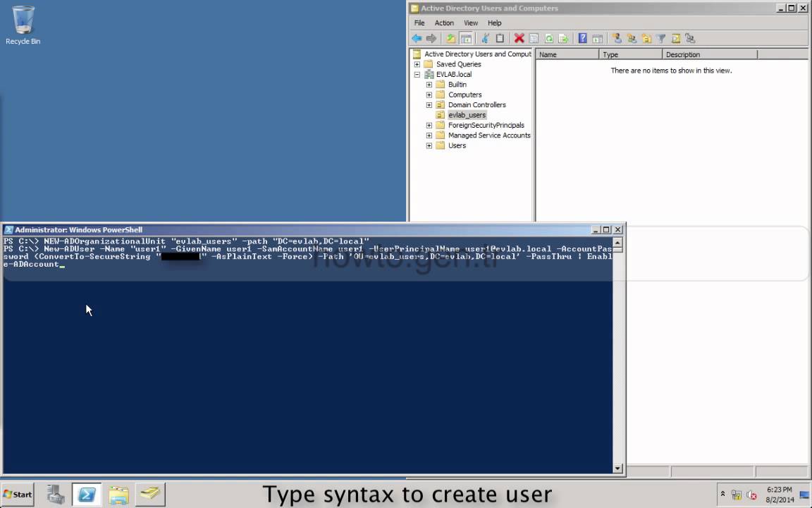Select the Active Directory Users and Computers root
The image size is (812, 508).
click(477, 54)
